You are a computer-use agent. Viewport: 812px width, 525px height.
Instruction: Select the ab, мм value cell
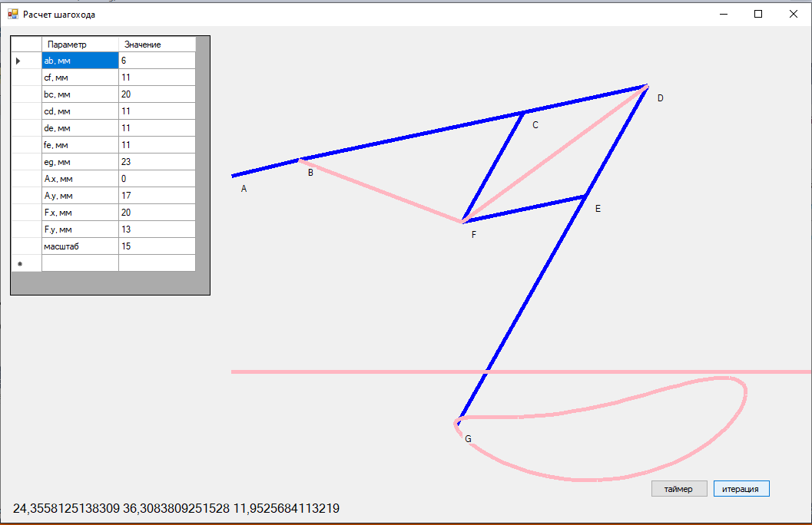pos(157,61)
